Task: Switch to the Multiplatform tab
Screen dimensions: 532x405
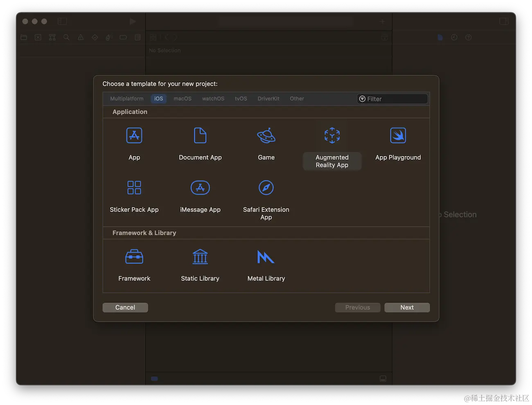Action: click(x=127, y=99)
